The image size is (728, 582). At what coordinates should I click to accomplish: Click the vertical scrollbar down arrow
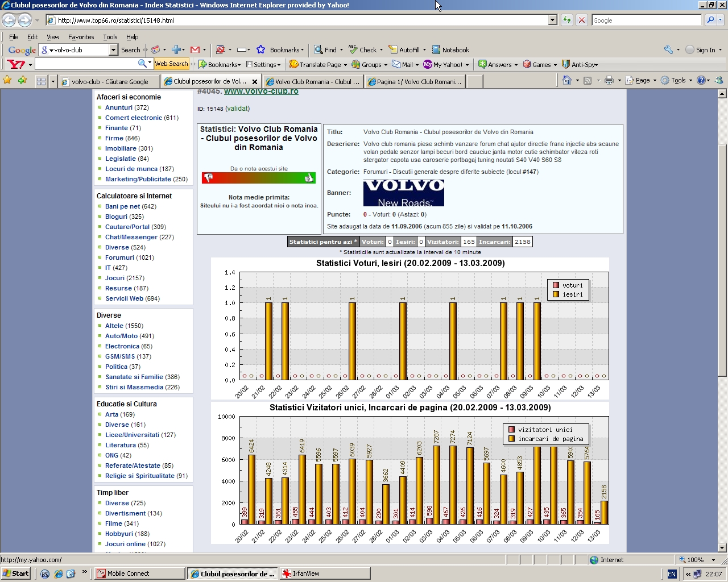(x=722, y=548)
